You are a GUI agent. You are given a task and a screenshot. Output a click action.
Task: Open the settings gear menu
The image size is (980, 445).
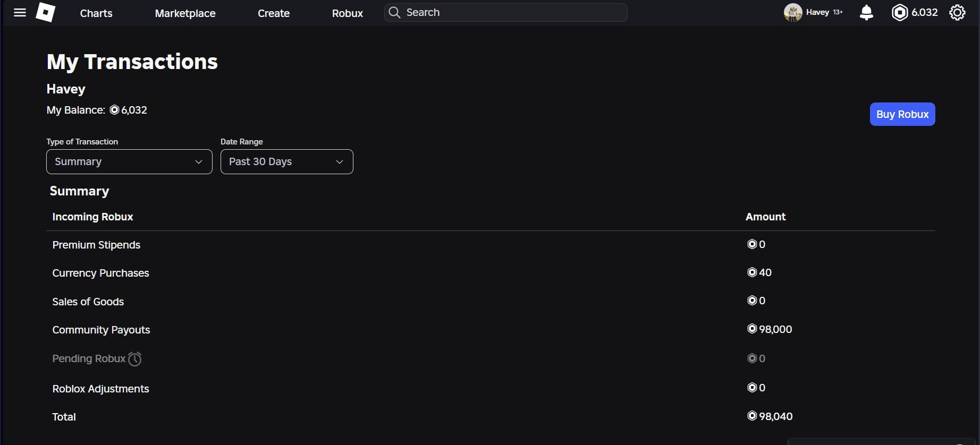(x=957, y=12)
